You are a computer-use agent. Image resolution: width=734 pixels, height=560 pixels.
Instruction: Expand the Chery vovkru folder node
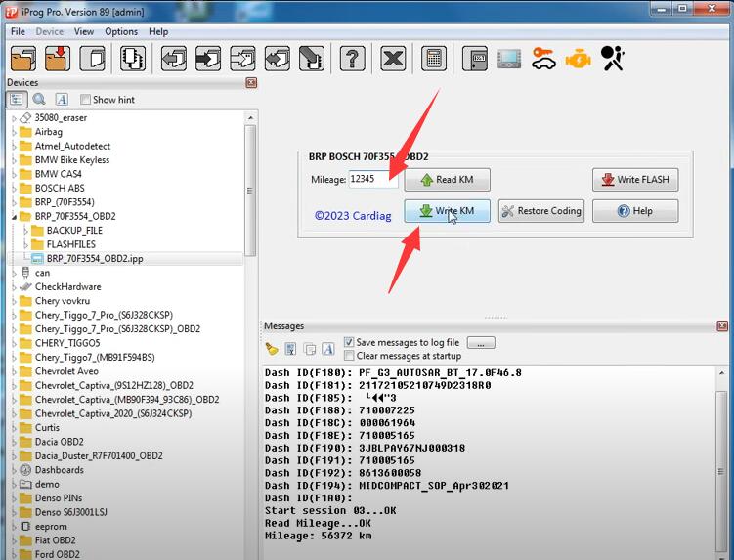(x=14, y=302)
